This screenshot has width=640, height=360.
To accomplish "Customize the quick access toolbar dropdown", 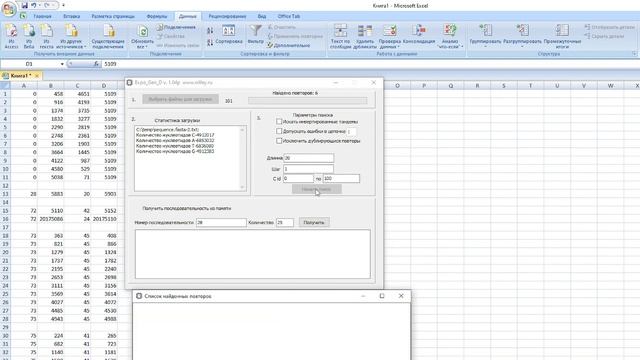I will (63, 5).
